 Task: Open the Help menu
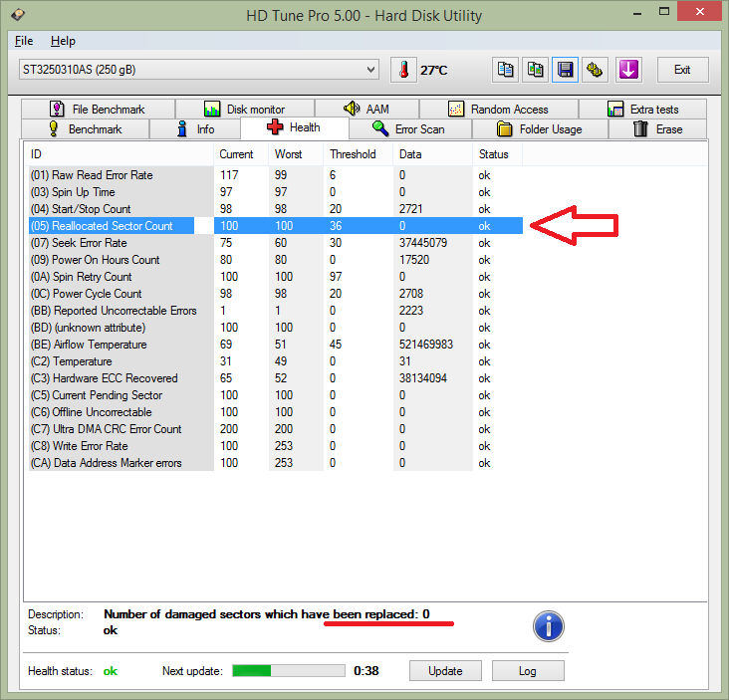pyautogui.click(x=63, y=41)
